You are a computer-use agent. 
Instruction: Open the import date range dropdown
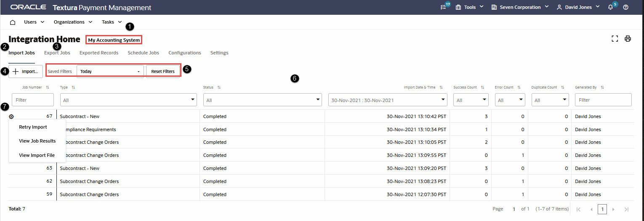coord(388,100)
